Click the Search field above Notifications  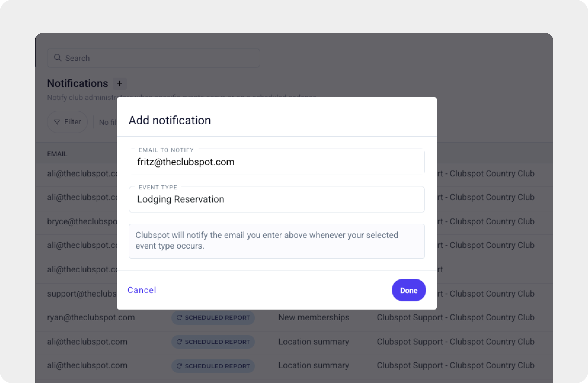coord(153,58)
